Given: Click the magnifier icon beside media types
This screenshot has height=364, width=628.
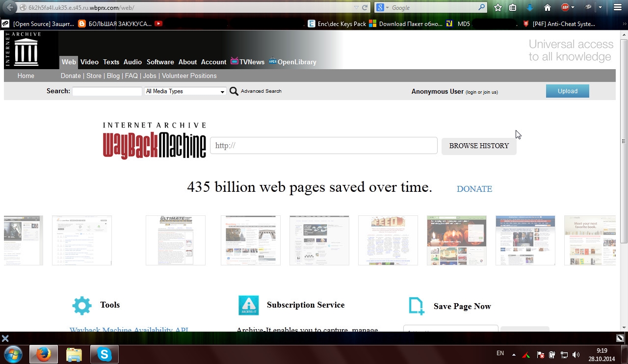Looking at the screenshot, I should (x=234, y=91).
